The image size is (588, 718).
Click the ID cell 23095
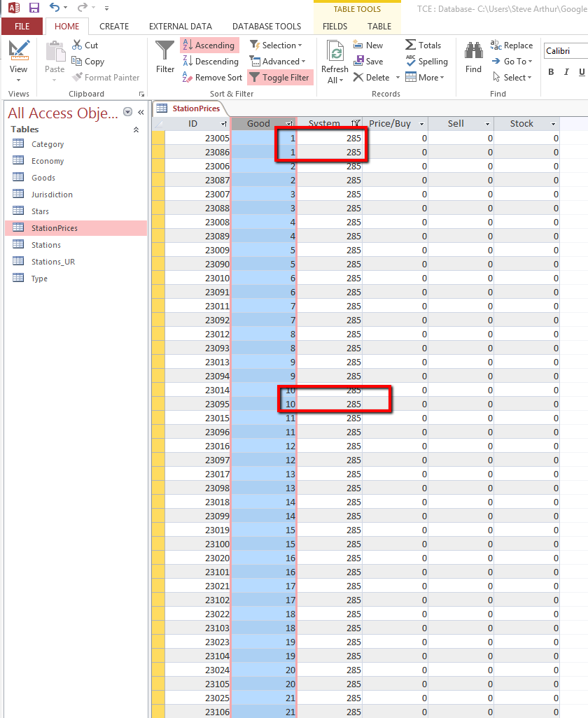(198, 404)
